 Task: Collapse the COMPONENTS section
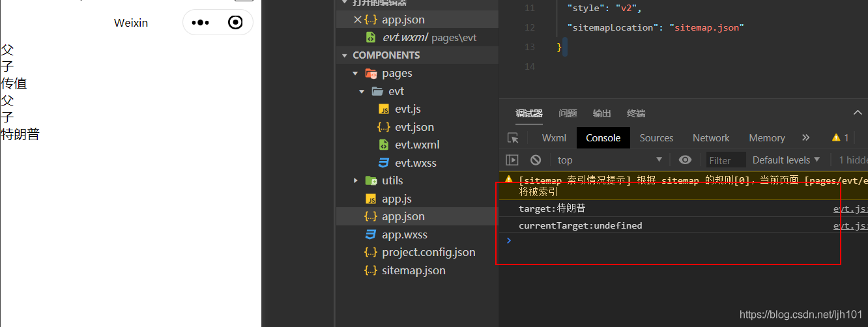(x=345, y=55)
